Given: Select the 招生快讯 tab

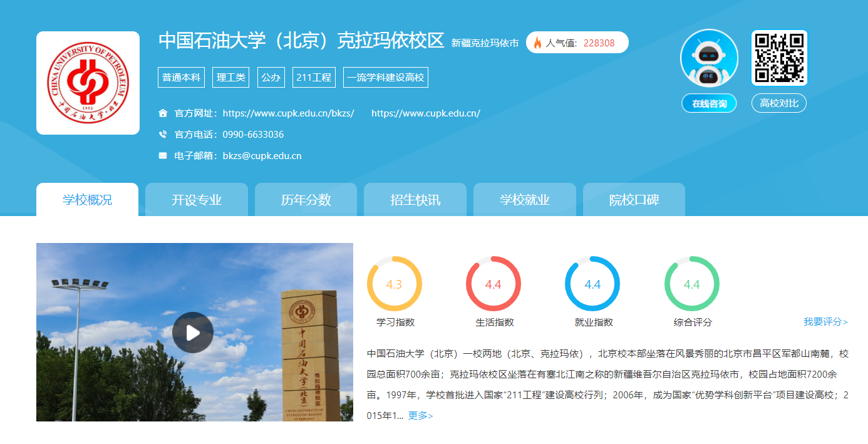Looking at the screenshot, I should pos(415,200).
